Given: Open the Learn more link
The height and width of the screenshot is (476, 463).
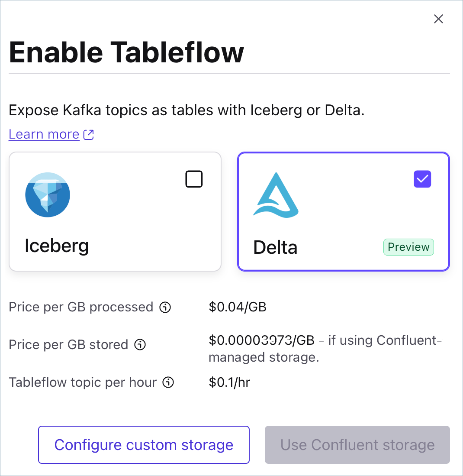Looking at the screenshot, I should tap(44, 134).
